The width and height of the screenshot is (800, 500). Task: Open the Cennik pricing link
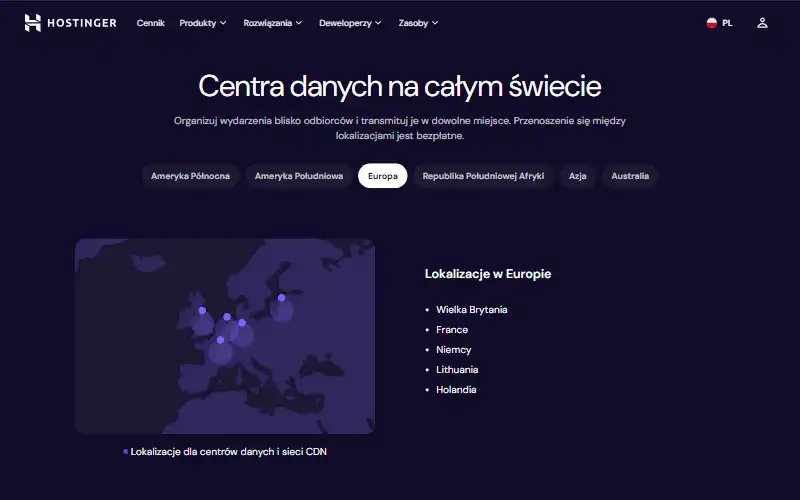tap(151, 23)
